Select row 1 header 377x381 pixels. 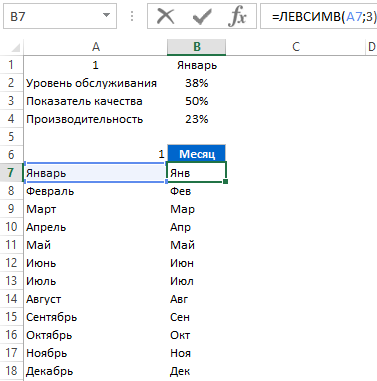(11, 65)
